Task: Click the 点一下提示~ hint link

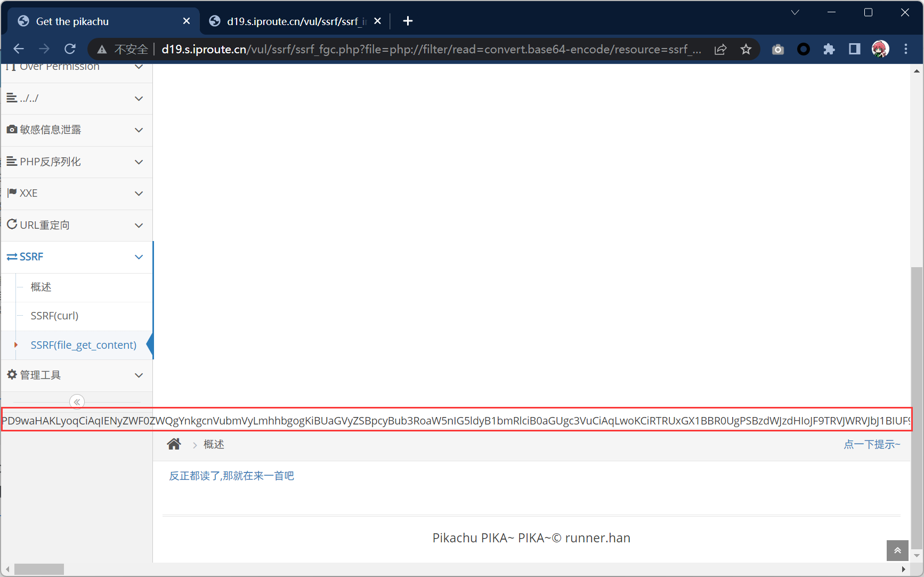Action: (x=872, y=444)
